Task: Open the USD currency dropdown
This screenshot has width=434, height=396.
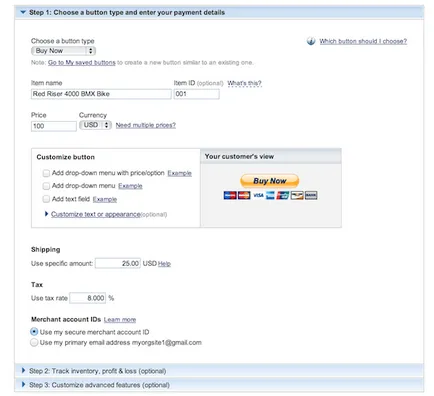Action: [x=95, y=125]
